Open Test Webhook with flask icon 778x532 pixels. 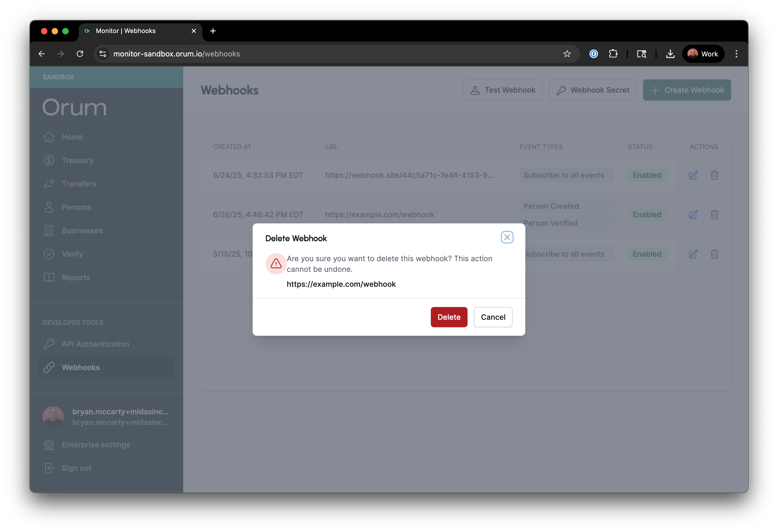(x=502, y=90)
